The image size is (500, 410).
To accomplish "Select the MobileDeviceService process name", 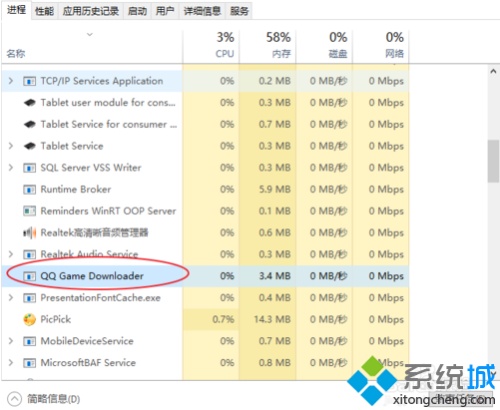I will tap(87, 341).
